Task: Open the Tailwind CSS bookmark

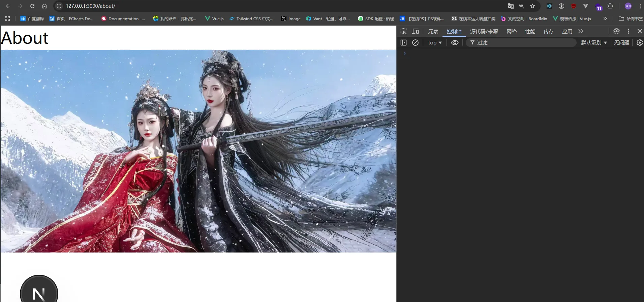Action: pyautogui.click(x=251, y=19)
